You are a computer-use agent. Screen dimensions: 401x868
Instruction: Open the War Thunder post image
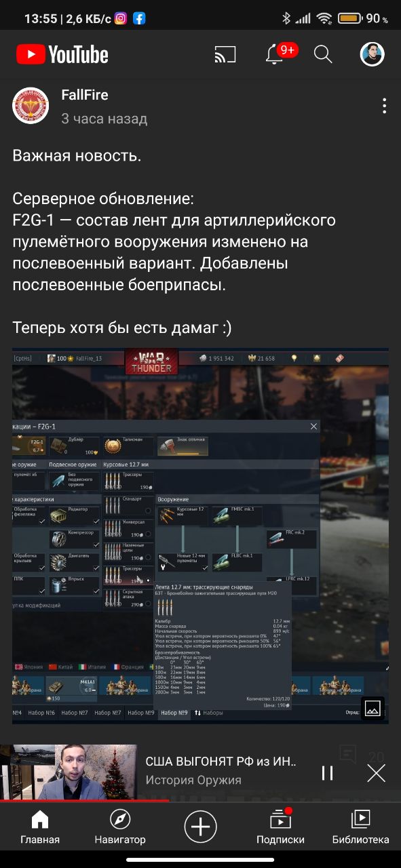point(201,536)
